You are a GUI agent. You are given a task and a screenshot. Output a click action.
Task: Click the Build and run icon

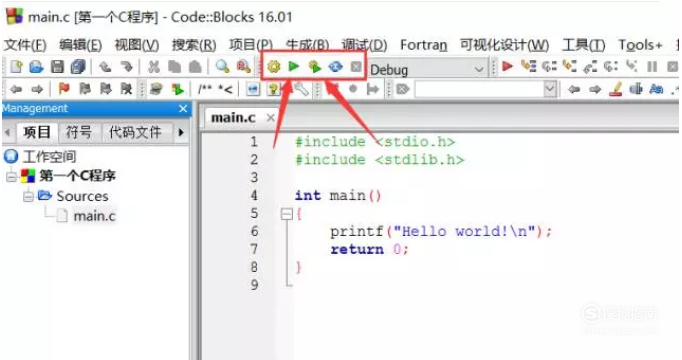315,67
